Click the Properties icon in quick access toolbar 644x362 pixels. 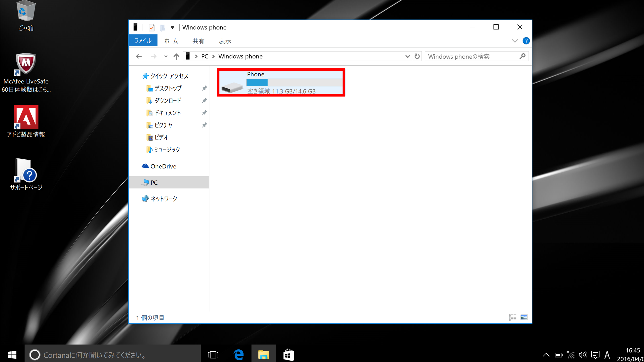tap(151, 27)
